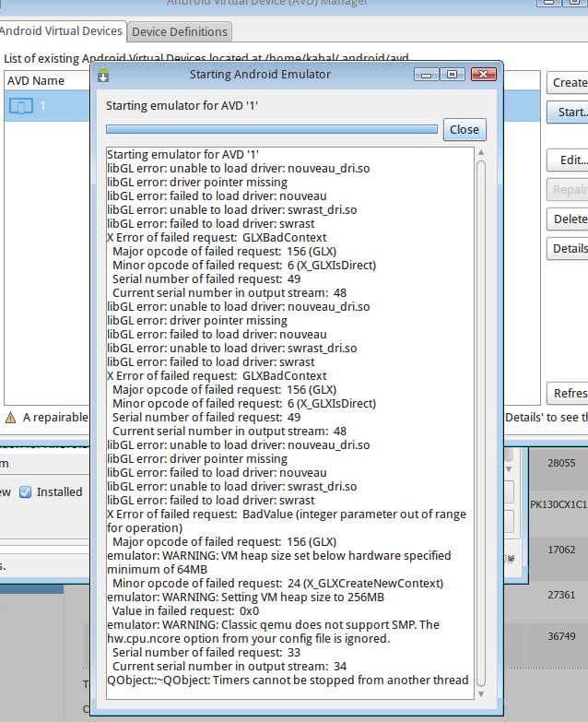This screenshot has width=588, height=722.
Task: Select the Android Virtual Devices tab
Action: tap(61, 31)
